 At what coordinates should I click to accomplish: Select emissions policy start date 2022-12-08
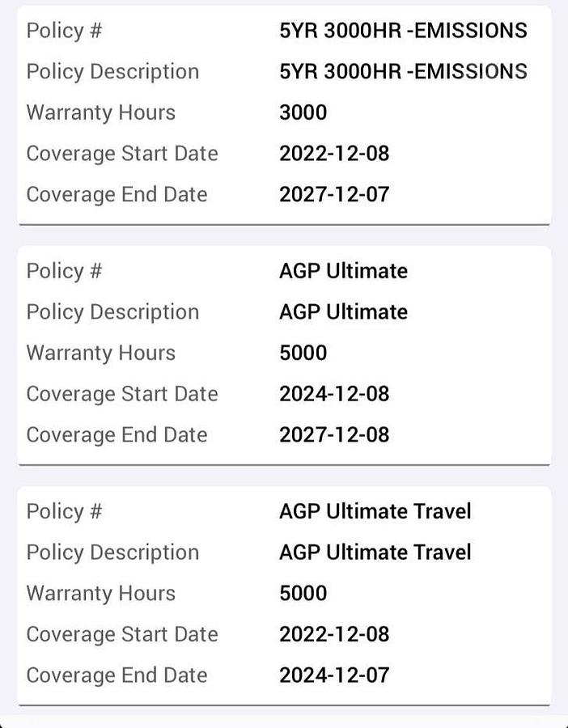(x=334, y=154)
